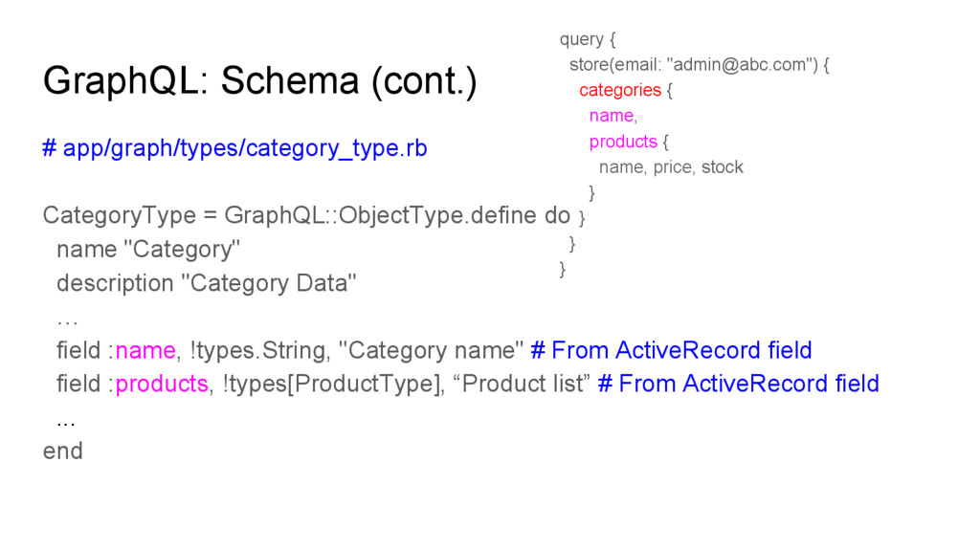Click the pink 'products' field symbol
The width and height of the screenshot is (980, 551).
tap(162, 385)
